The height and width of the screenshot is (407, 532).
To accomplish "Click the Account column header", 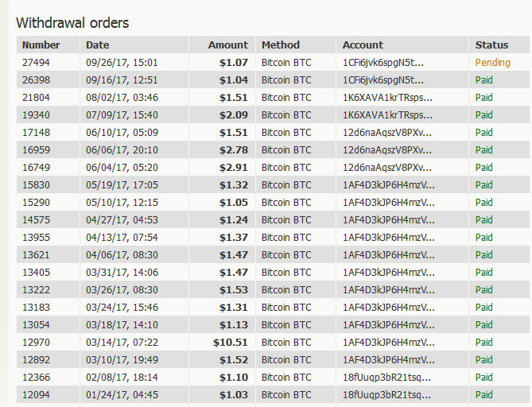I will click(x=363, y=45).
